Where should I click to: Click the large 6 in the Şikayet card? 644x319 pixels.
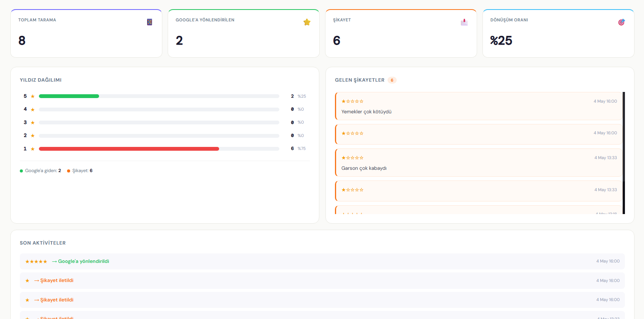point(337,40)
